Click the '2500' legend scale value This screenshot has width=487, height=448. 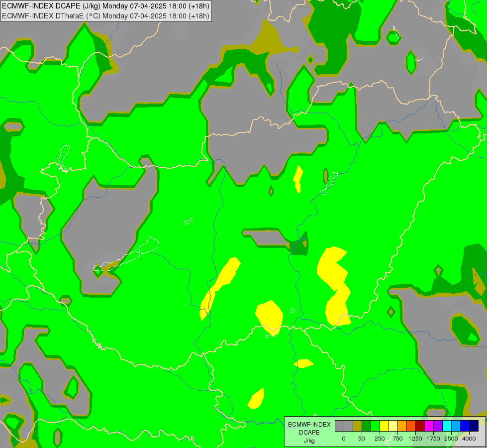point(451,439)
